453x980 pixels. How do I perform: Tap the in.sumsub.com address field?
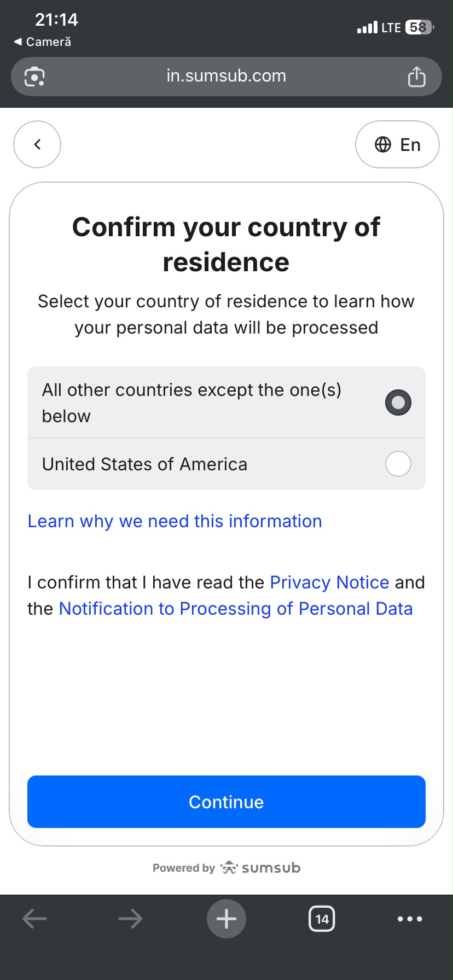(x=226, y=76)
